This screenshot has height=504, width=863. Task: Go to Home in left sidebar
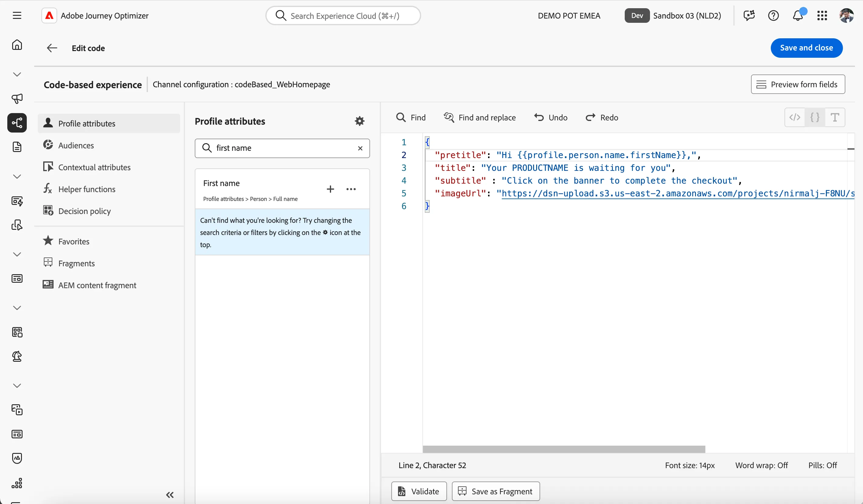pyautogui.click(x=17, y=45)
